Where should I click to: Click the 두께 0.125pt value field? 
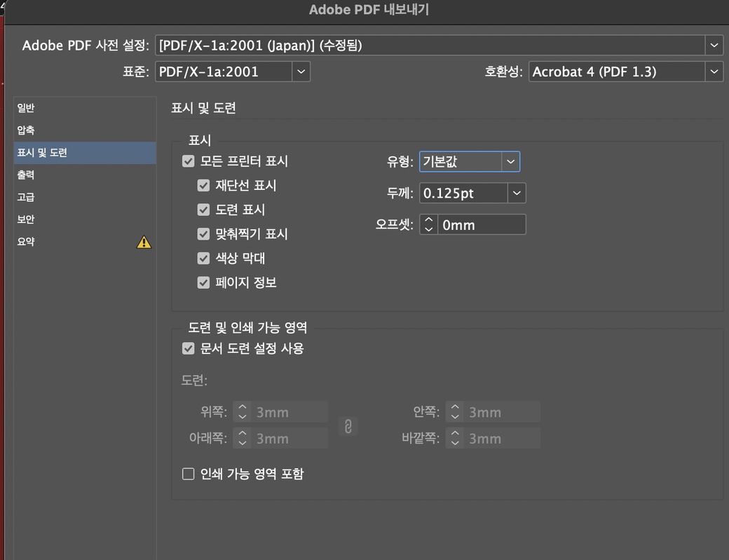(463, 193)
